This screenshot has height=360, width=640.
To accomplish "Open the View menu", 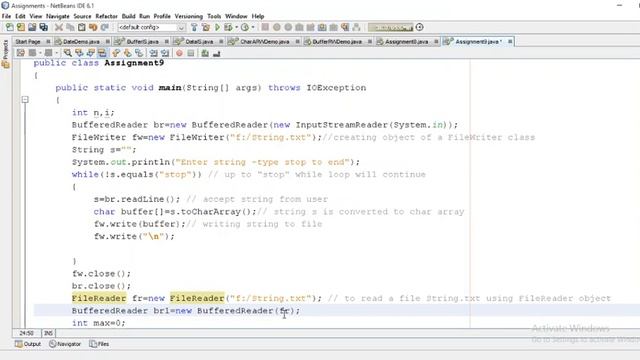I will pyautogui.click(x=36, y=16).
